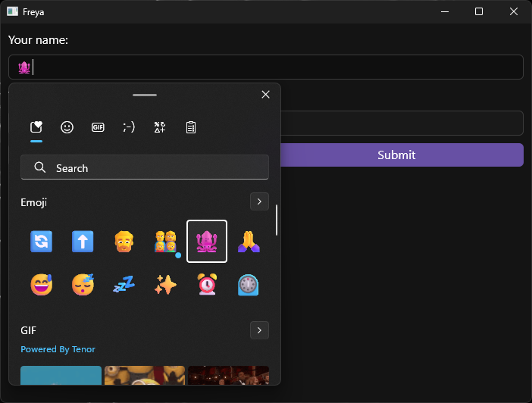Insert the pink squid emoji

coord(207,242)
